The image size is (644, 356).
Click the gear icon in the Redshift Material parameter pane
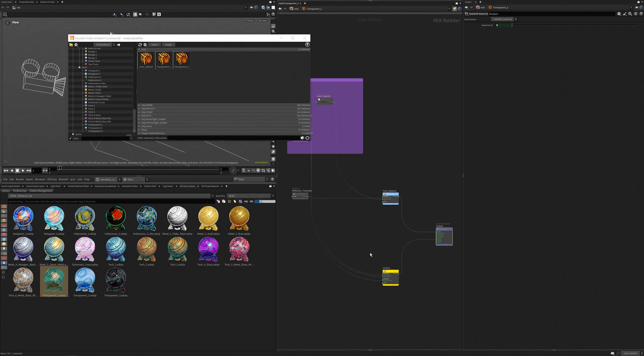(619, 14)
